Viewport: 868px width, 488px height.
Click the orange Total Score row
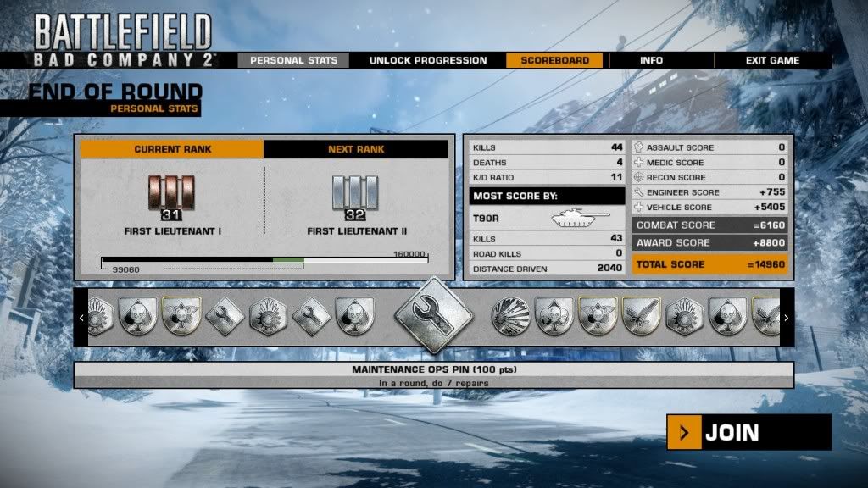tap(710, 264)
